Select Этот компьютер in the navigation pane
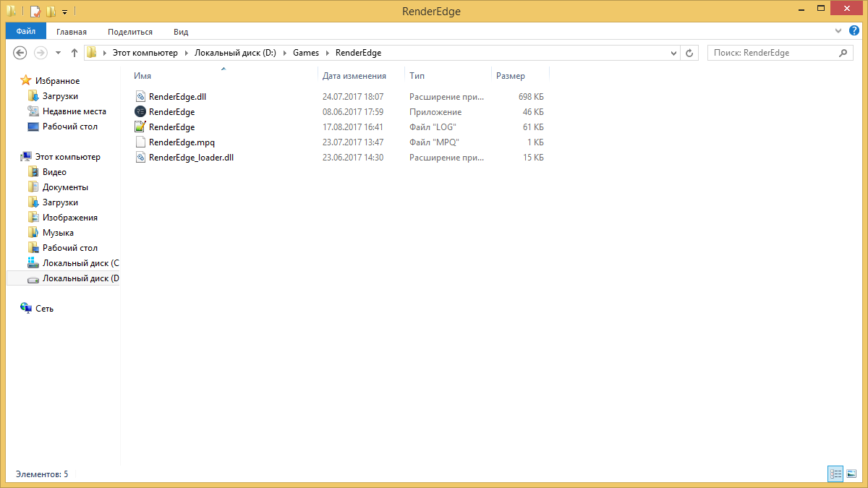Image resolution: width=868 pixels, height=488 pixels. [67, 157]
